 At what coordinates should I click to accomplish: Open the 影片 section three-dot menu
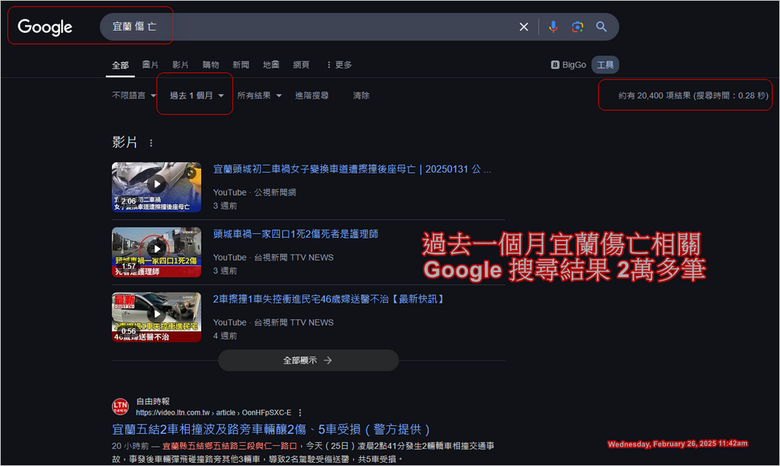point(151,143)
